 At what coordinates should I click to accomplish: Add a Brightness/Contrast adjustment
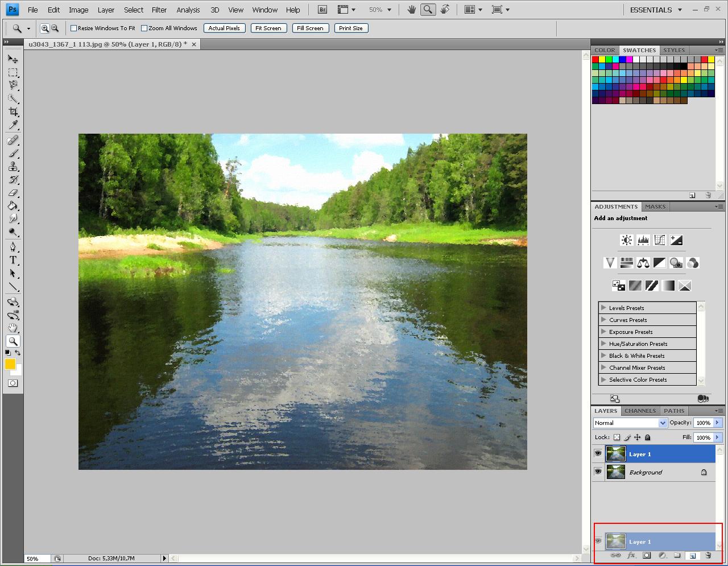(x=626, y=240)
